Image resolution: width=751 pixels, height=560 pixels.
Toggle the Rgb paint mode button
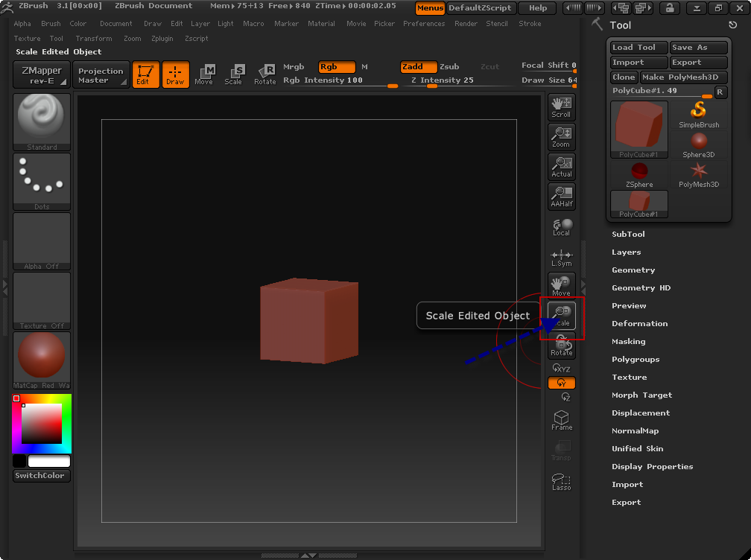pyautogui.click(x=338, y=66)
